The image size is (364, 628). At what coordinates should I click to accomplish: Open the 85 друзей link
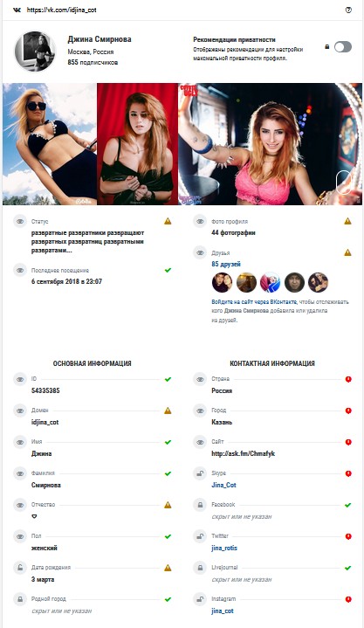(226, 265)
